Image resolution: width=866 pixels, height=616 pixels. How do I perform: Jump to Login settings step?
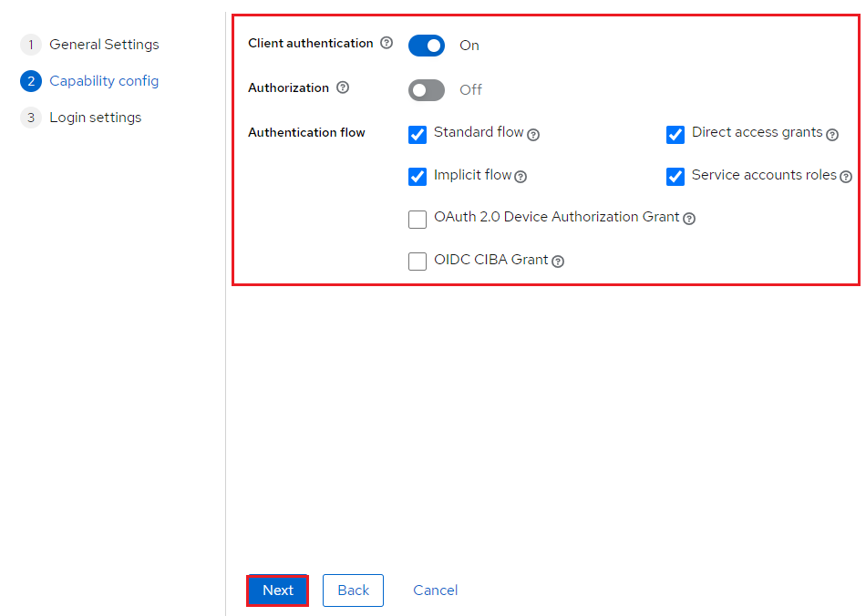(x=80, y=117)
